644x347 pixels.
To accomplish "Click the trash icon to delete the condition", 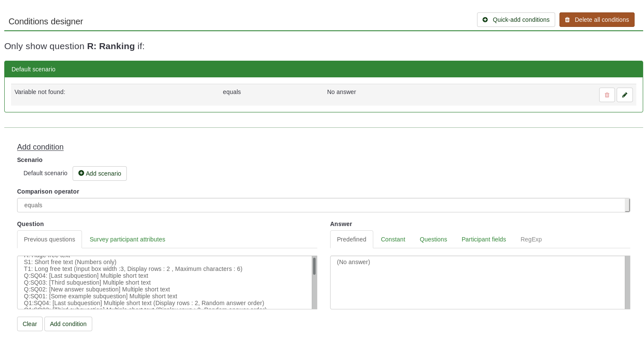I will point(607,95).
